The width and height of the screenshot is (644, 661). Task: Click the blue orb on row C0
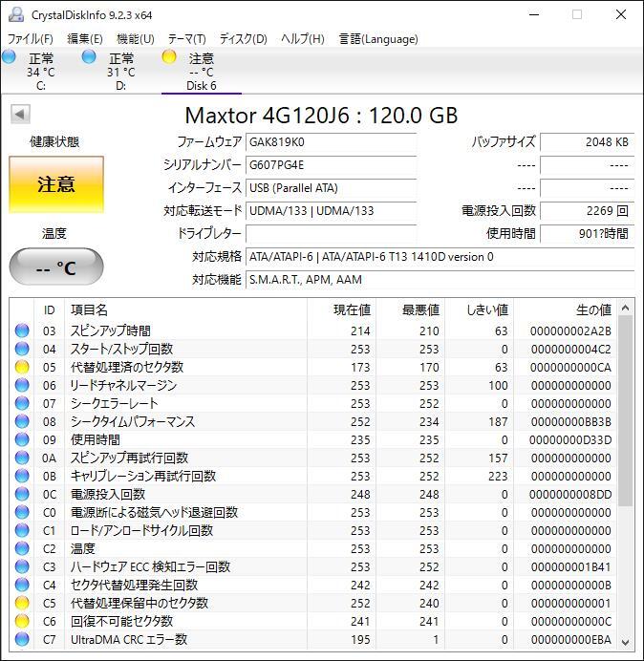pyautogui.click(x=22, y=512)
